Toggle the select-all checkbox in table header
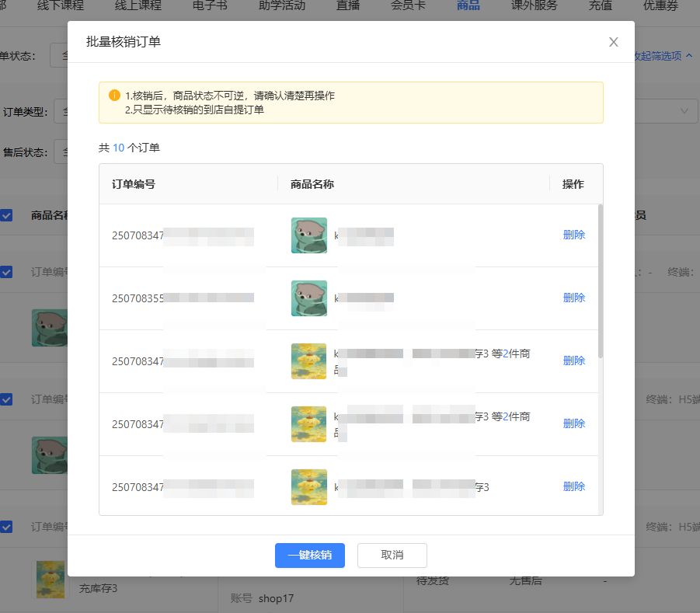Viewport: 700px width, 613px height. (6, 215)
